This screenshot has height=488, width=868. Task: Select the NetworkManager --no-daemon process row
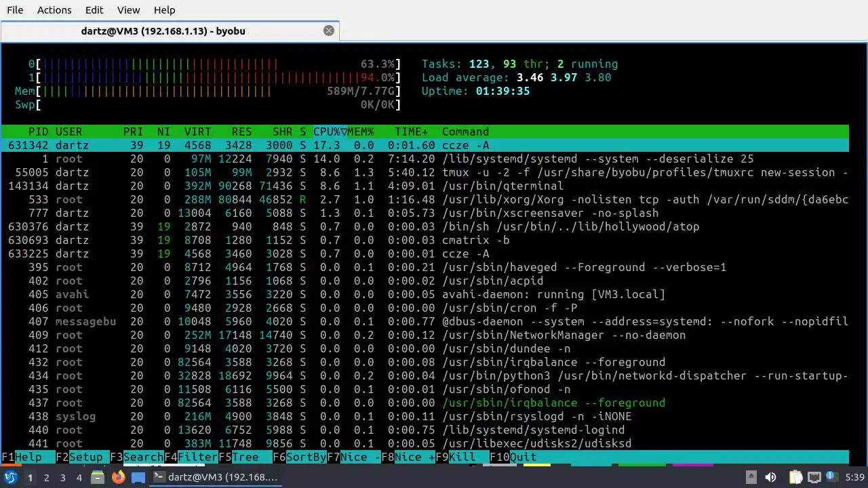(425, 335)
